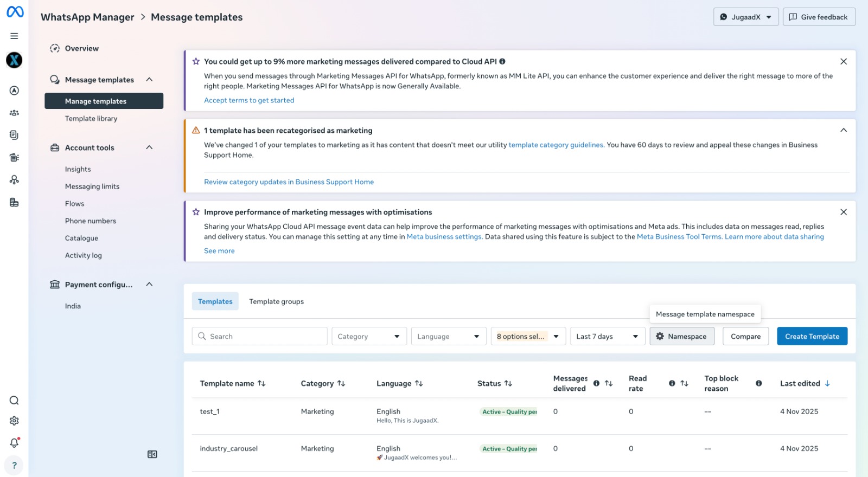
Task: Open the Category filter dropdown
Action: pos(369,336)
